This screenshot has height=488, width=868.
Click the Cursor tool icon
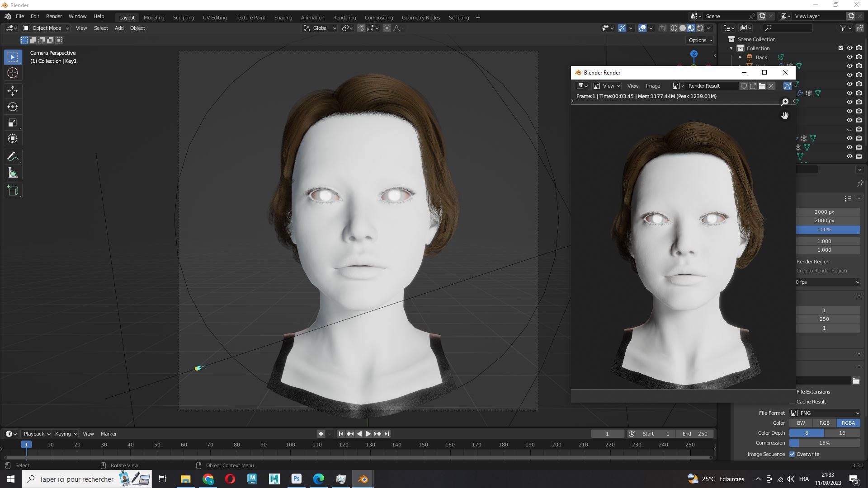click(13, 72)
